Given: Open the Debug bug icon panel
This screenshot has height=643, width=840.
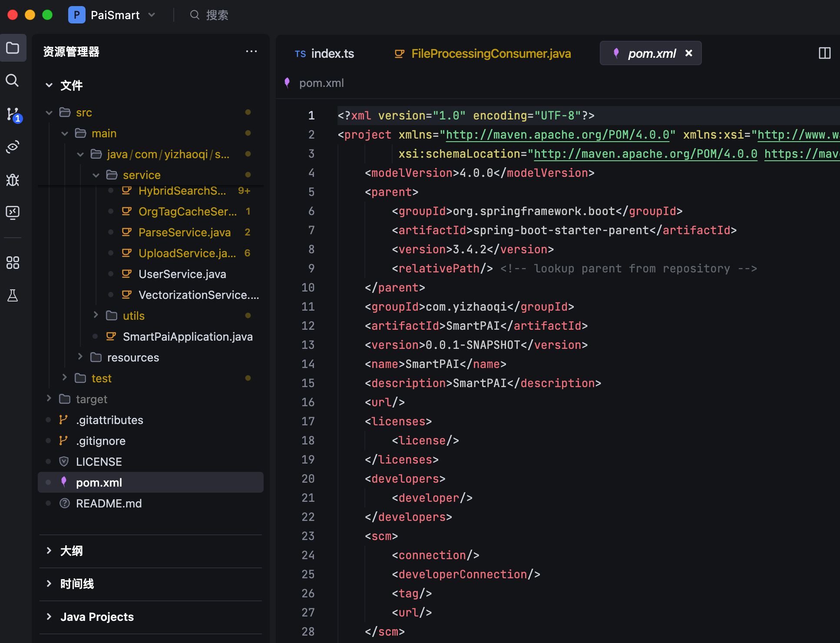Looking at the screenshot, I should [x=13, y=180].
